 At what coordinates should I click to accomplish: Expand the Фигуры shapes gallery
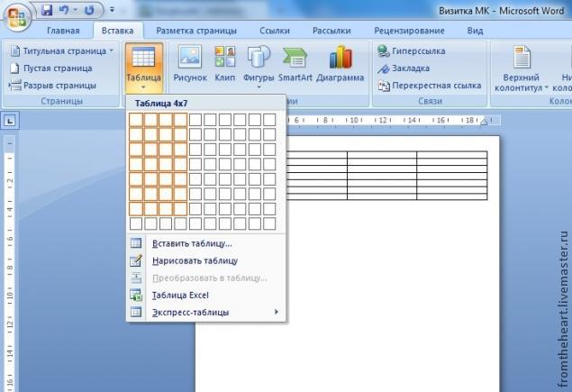(x=259, y=67)
